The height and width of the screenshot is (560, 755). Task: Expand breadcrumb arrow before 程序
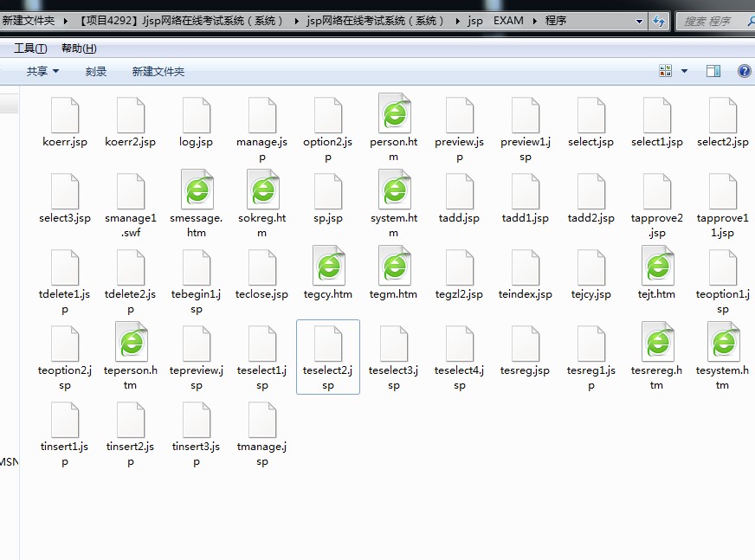tap(534, 21)
